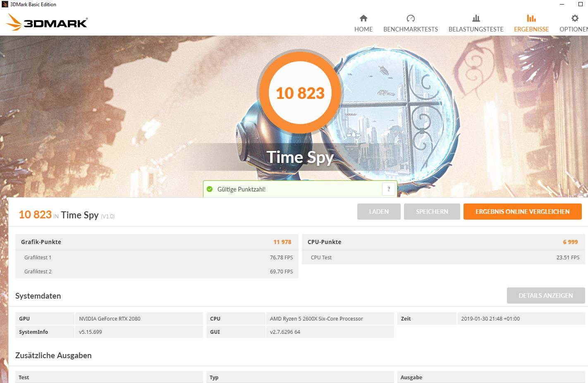Viewport: 588px width, 383px height.
Task: Click the 76.78 FPS value
Action: coord(281,257)
